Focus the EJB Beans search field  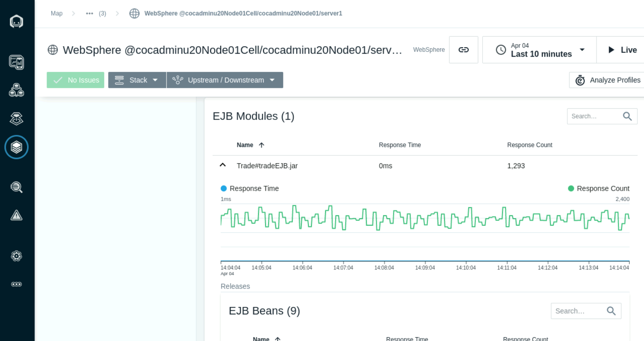(x=586, y=311)
